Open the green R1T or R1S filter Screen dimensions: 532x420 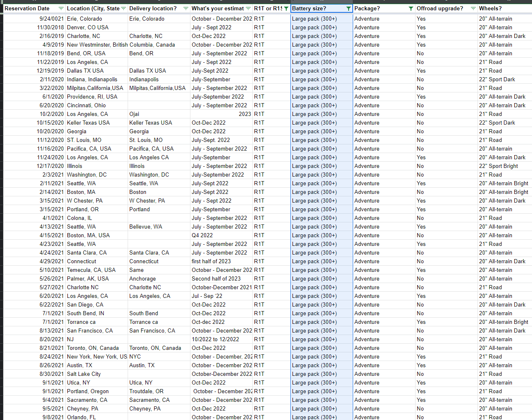[286, 9]
